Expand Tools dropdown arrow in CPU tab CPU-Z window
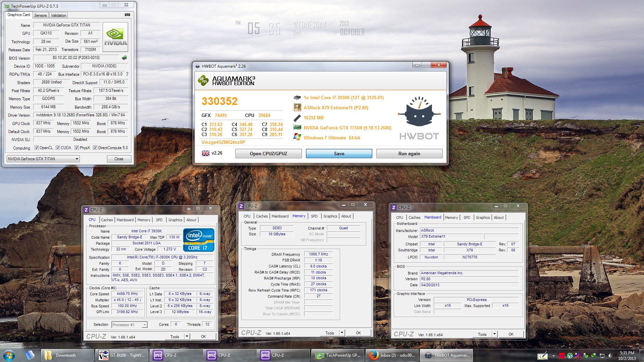This screenshot has width=644, height=362. tap(187, 336)
